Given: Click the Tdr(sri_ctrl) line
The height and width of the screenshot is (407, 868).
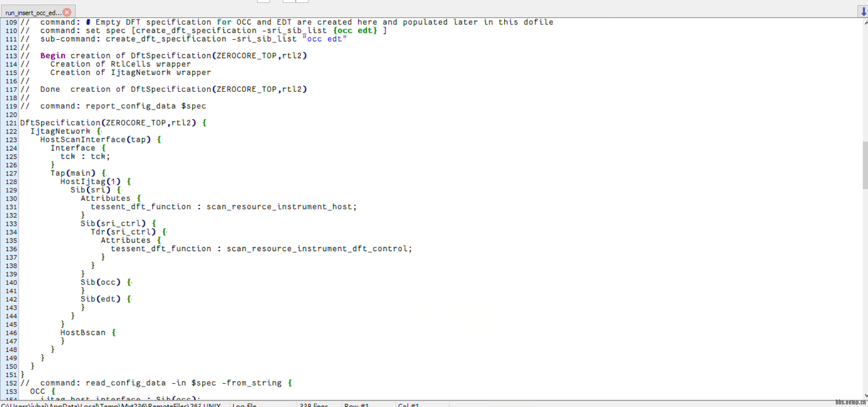Looking at the screenshot, I should pyautogui.click(x=123, y=232).
